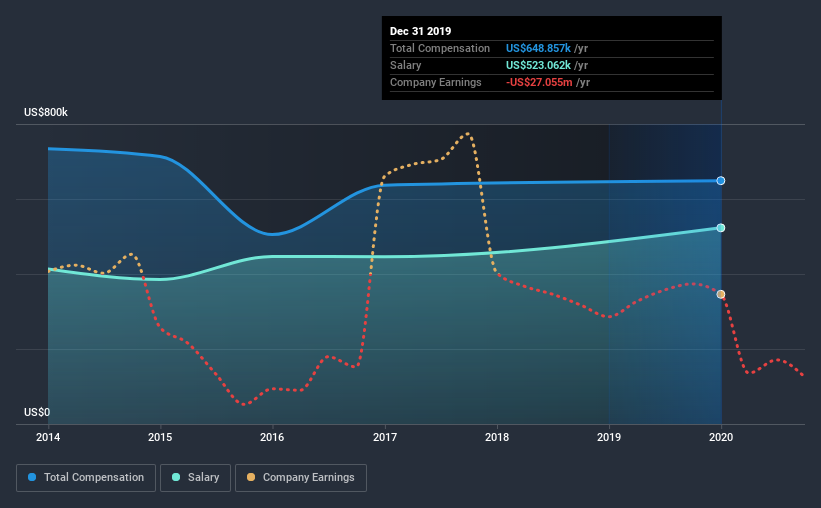Click the 2014 x-axis label
The image size is (821, 508).
[x=48, y=437]
